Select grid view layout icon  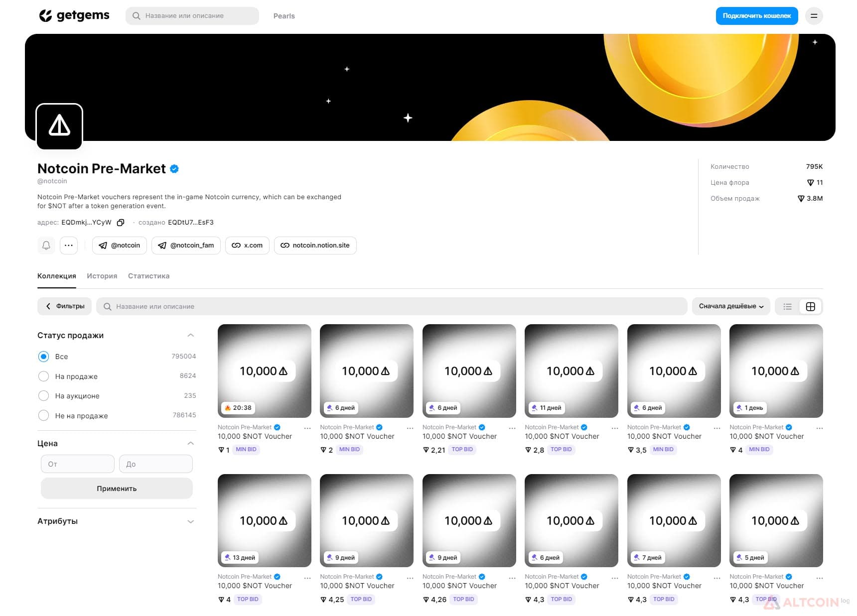click(x=811, y=307)
